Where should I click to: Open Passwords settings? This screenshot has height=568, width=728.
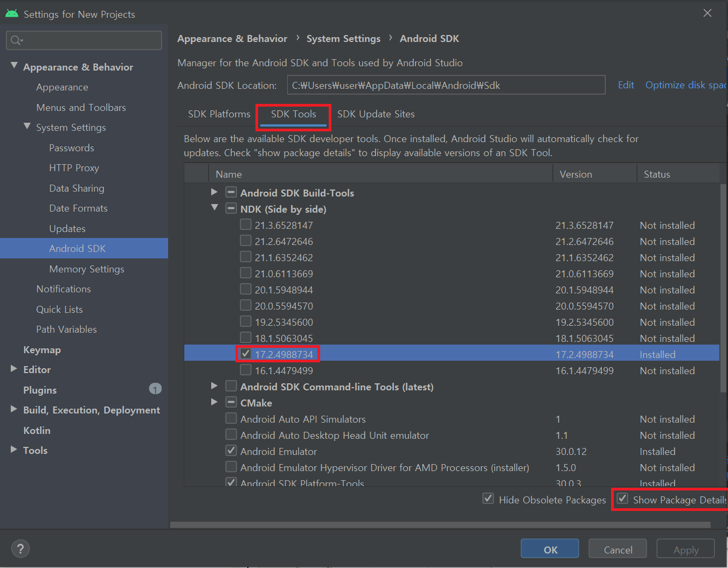point(72,148)
